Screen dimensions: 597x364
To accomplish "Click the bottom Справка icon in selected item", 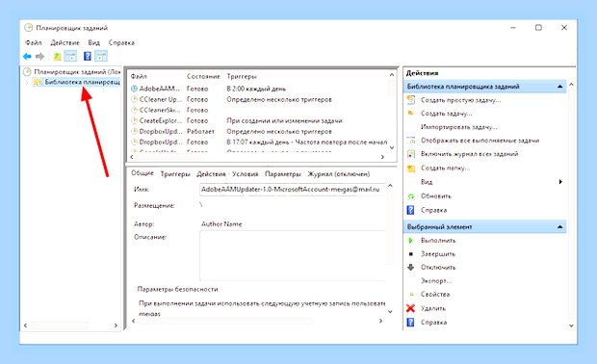I will coord(411,323).
